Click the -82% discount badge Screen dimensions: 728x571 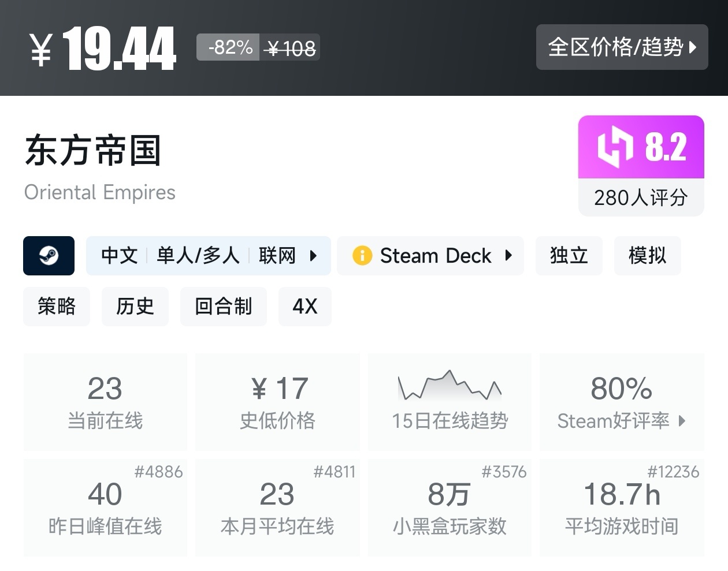coord(229,47)
